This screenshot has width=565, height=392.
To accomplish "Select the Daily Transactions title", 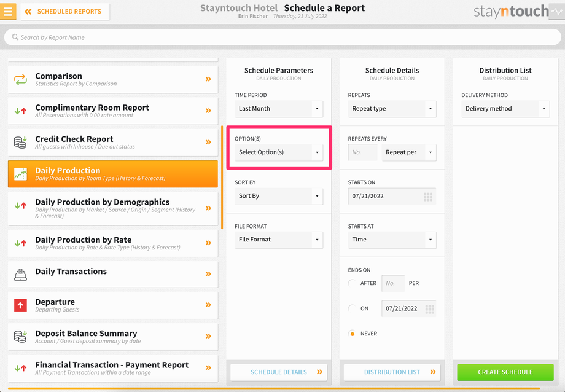I will [71, 271].
